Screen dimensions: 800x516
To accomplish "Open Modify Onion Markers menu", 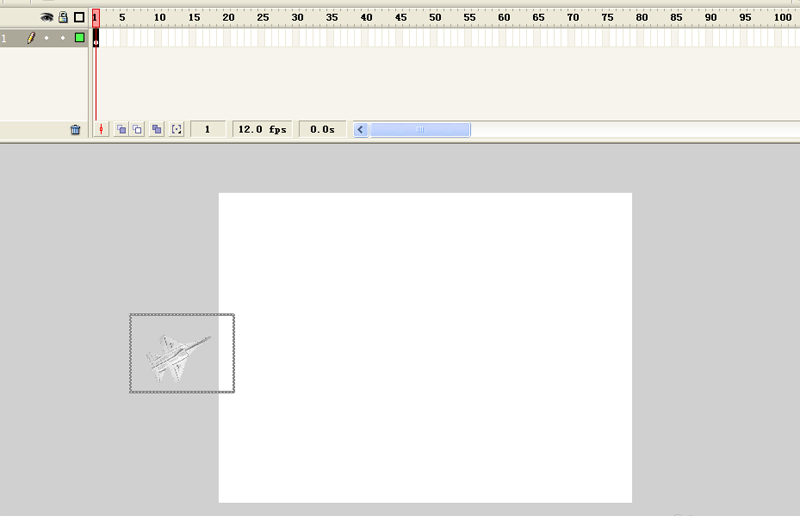I will point(177,129).
